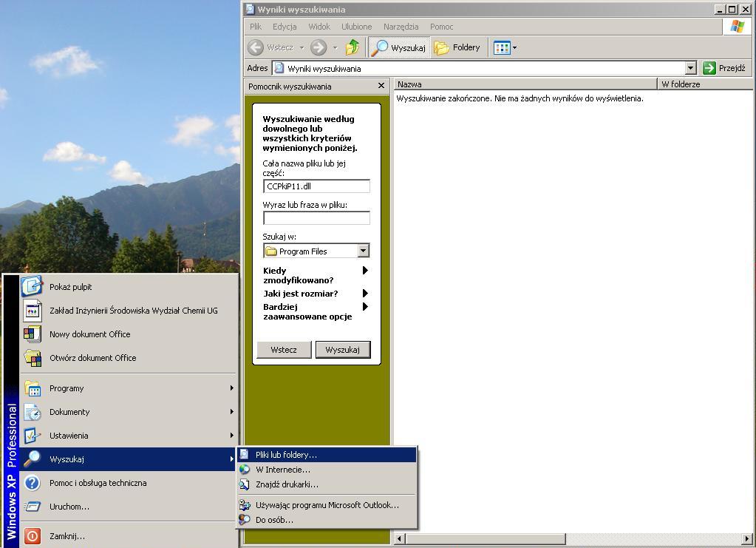The width and height of the screenshot is (756, 548).
Task: Click the 'Uruchom…' run icon
Action: click(x=33, y=507)
